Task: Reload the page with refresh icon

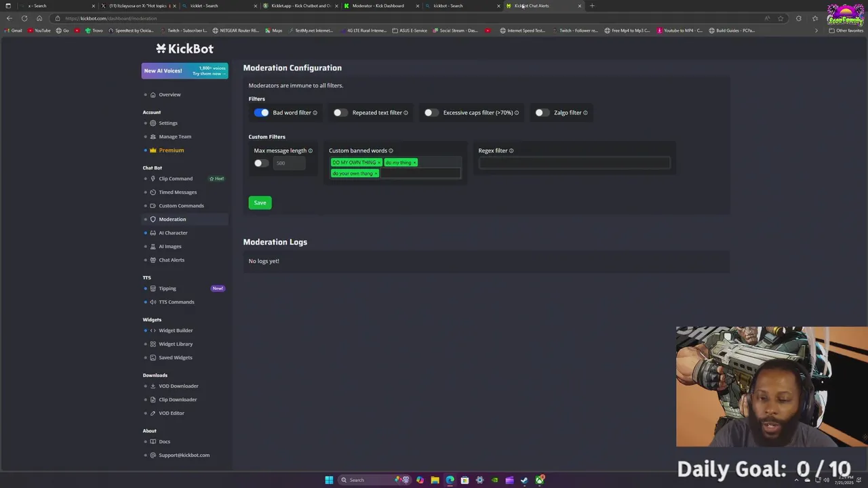Action: tap(24, 18)
